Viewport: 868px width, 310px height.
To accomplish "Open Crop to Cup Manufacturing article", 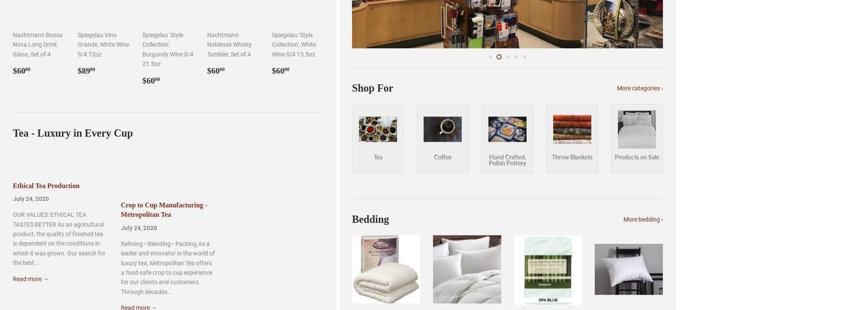I will tap(164, 210).
